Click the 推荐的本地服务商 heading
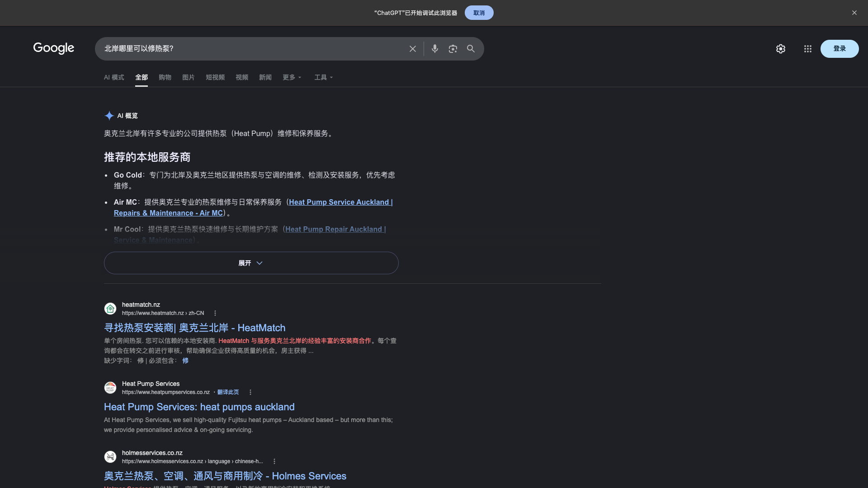Viewport: 868px width, 488px height. pyautogui.click(x=147, y=157)
